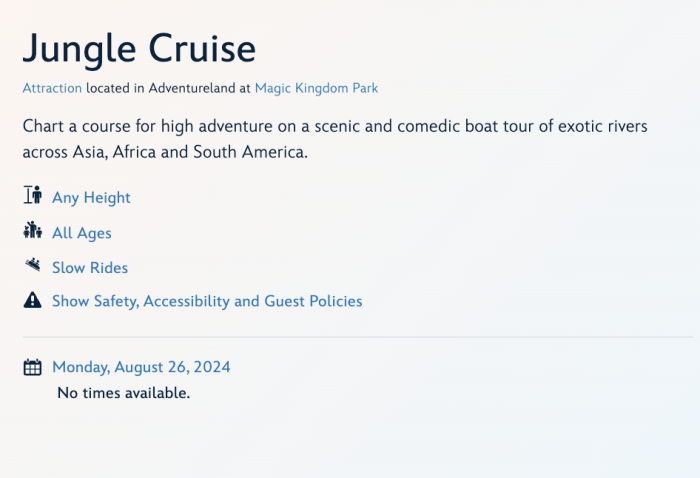
Task: Click the 'No times available.' message
Action: pyautogui.click(x=123, y=393)
